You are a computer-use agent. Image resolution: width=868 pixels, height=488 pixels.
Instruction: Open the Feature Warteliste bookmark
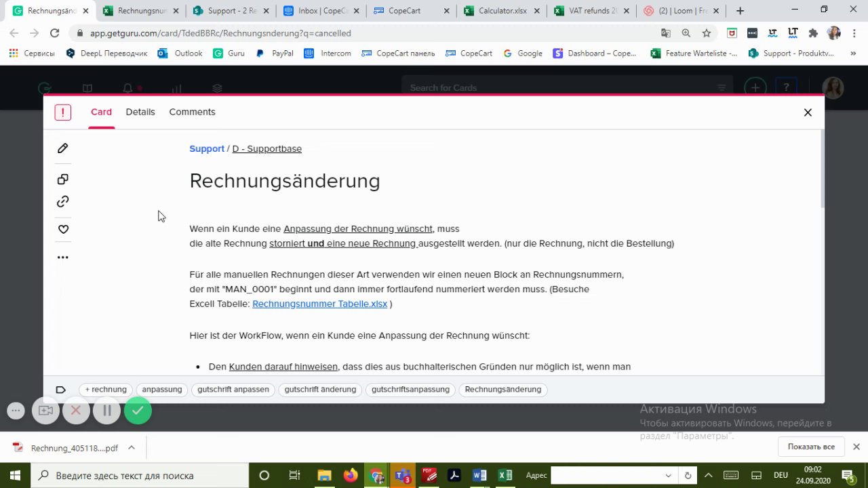click(x=694, y=53)
